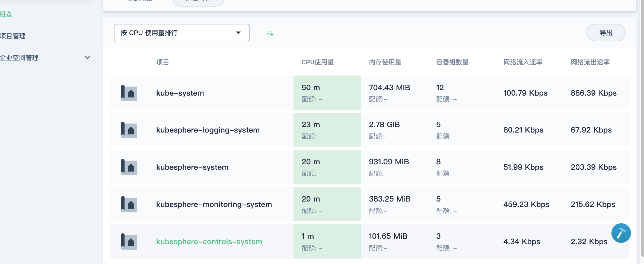Screen dimensions: 644x264
Task: Click the 网络流出速率 column header
Action: (x=590, y=62)
